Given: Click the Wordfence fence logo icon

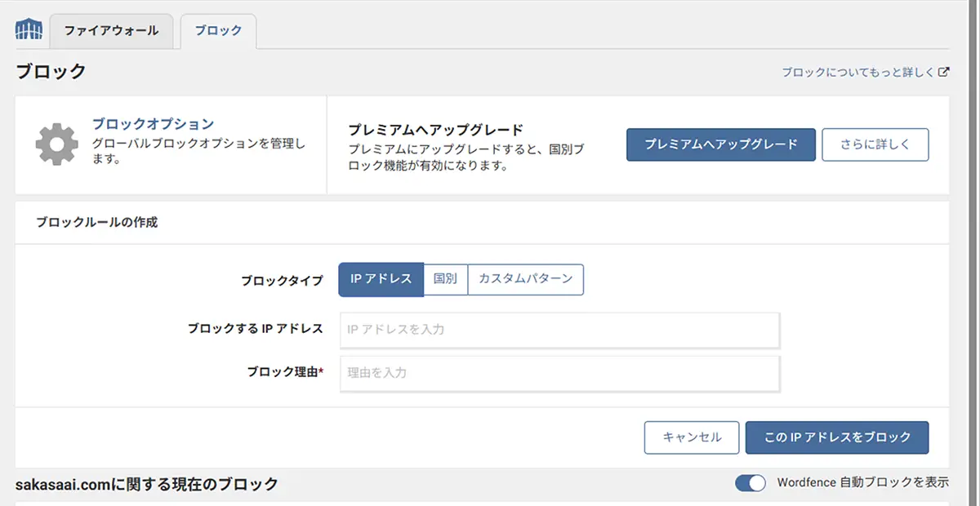Looking at the screenshot, I should 29,30.
